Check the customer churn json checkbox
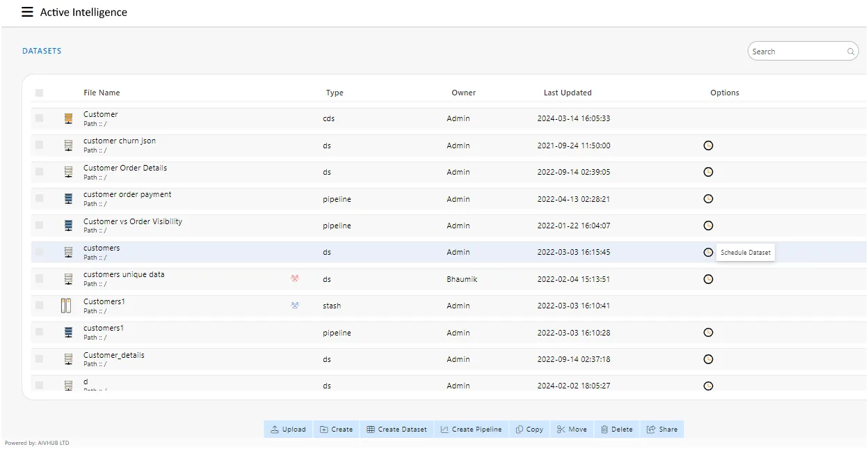Screen dimensions: 868x449 (x=39, y=145)
